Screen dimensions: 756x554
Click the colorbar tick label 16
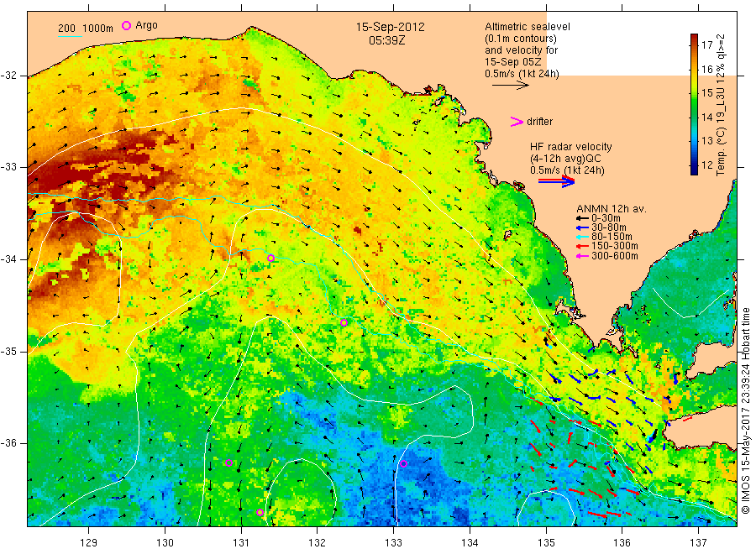[x=706, y=69]
